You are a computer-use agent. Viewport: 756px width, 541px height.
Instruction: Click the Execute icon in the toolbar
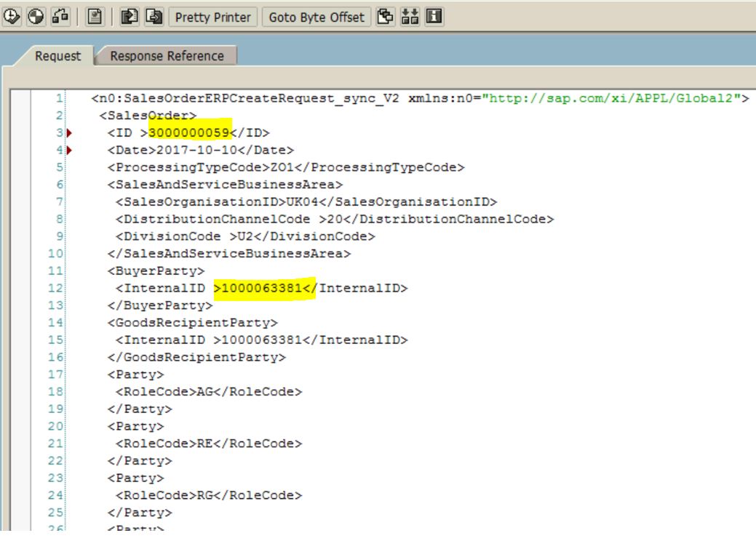10,17
